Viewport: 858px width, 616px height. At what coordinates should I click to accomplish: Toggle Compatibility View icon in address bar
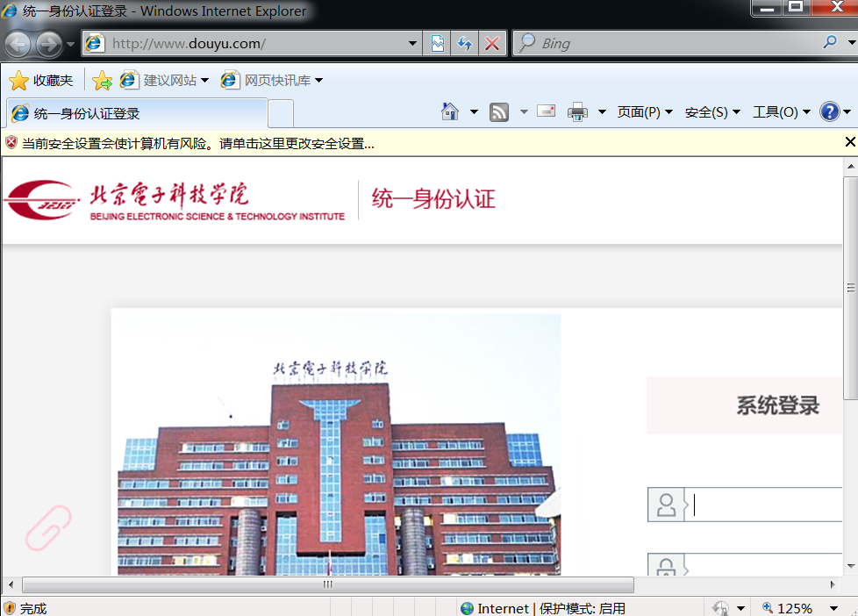pyautogui.click(x=437, y=43)
